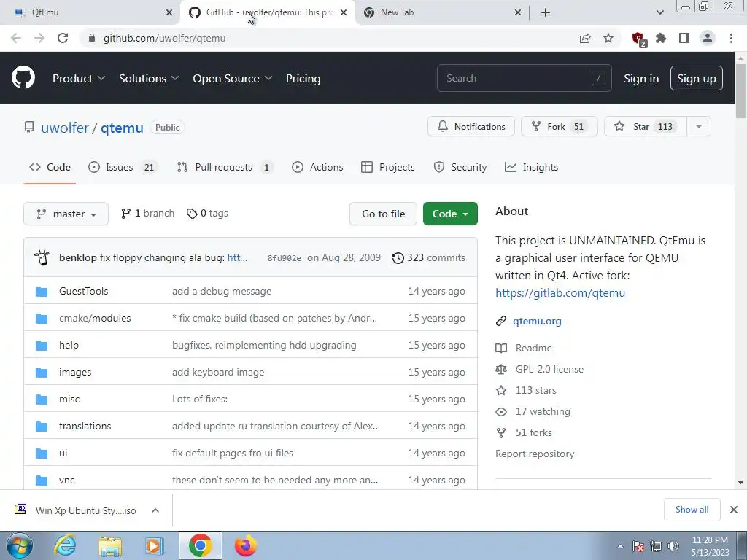Open the translations folder
The image size is (747, 560).
coord(85,426)
